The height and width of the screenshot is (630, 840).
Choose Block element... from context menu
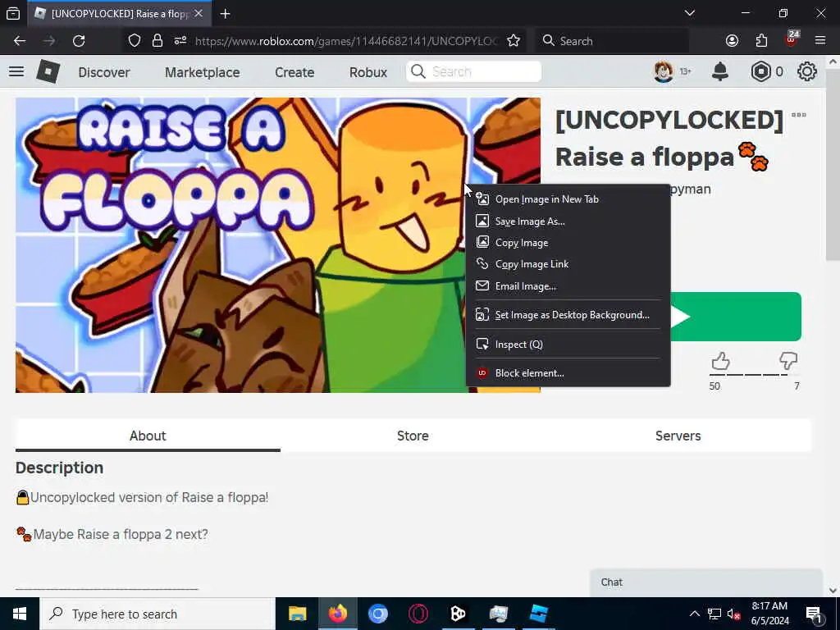568,373
